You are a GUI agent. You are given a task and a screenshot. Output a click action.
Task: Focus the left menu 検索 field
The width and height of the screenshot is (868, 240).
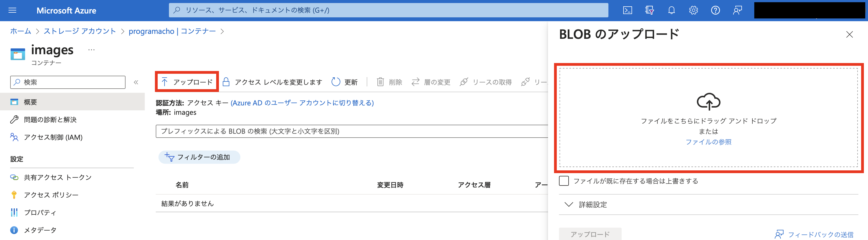[x=68, y=82]
